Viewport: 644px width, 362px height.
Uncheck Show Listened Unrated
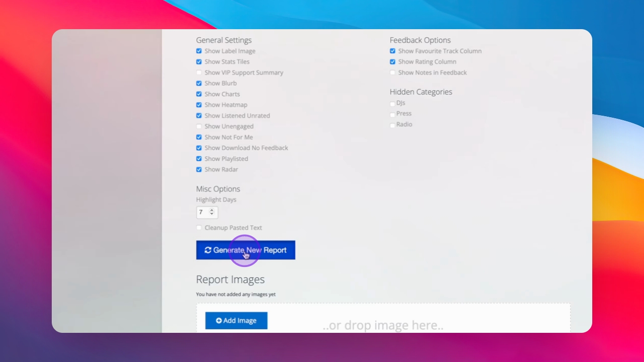(199, 116)
